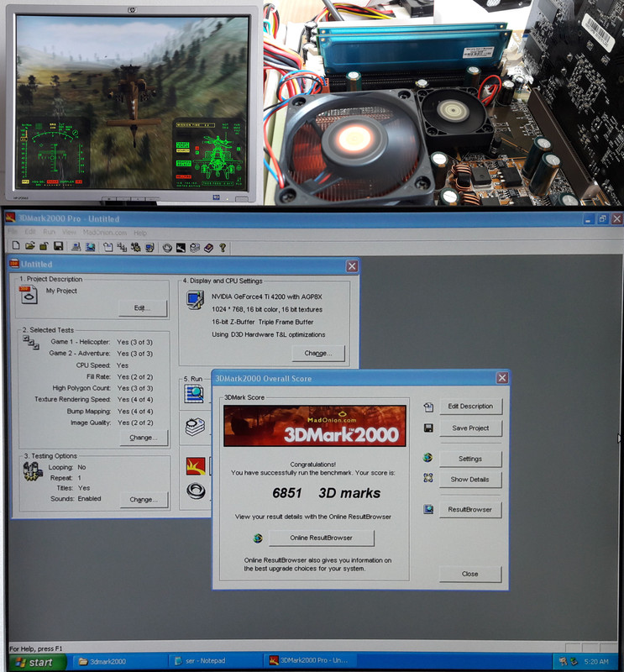This screenshot has height=672, width=624.
Task: Open the View menu
Action: tap(69, 232)
